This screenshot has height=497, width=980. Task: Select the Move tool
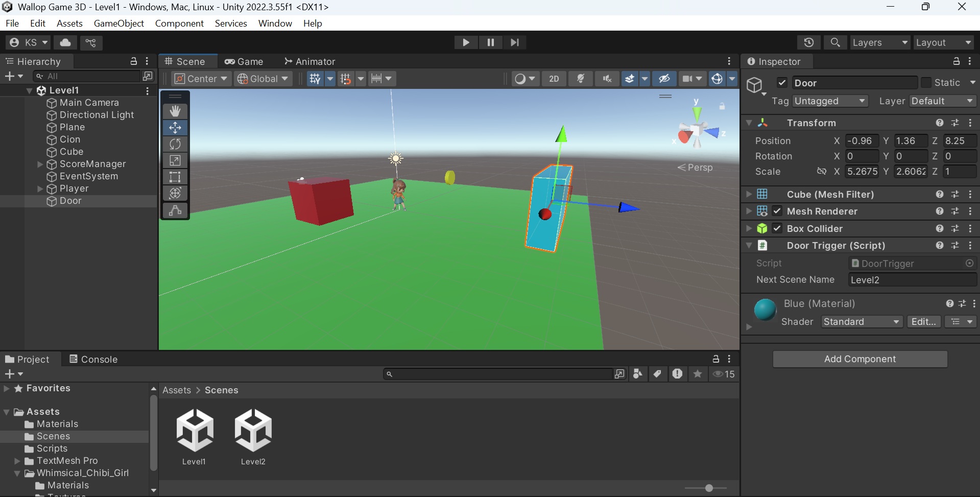(x=175, y=128)
